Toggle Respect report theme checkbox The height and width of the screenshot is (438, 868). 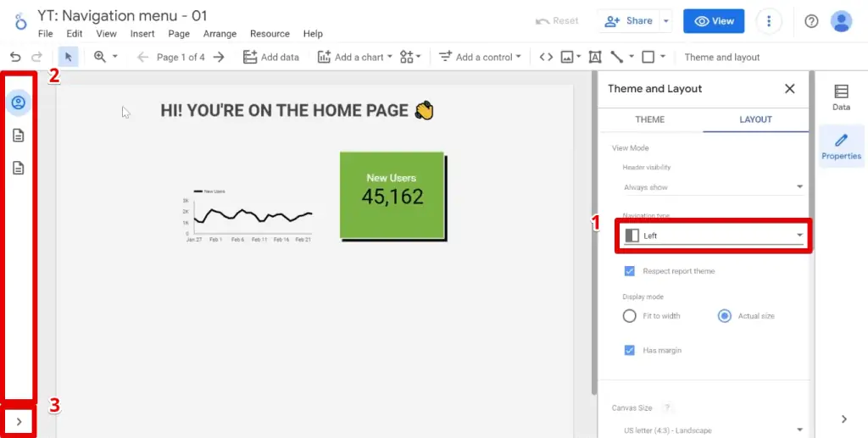pos(629,271)
